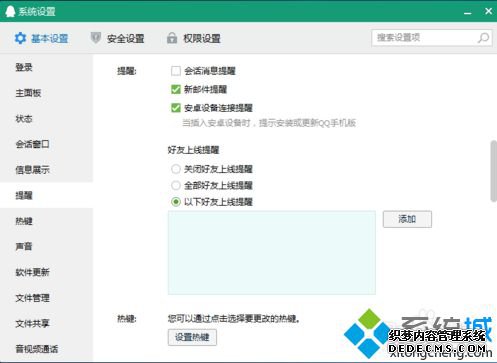Click the gear icon for 基本设置
497x363 pixels.
coord(20,38)
